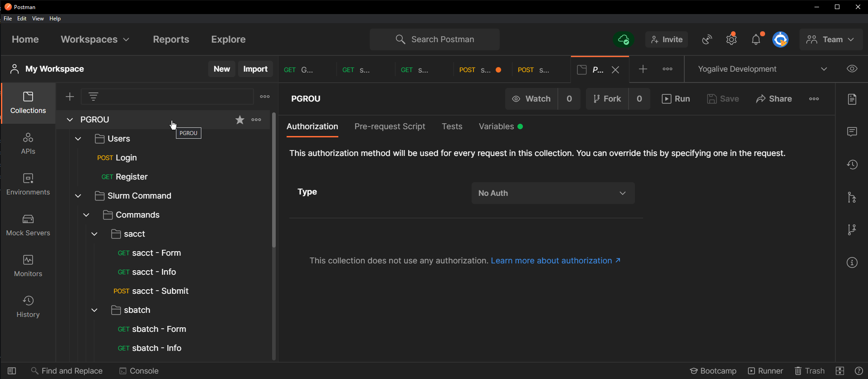The image size is (868, 379).
Task: Collapse the Users folder
Action: click(78, 139)
